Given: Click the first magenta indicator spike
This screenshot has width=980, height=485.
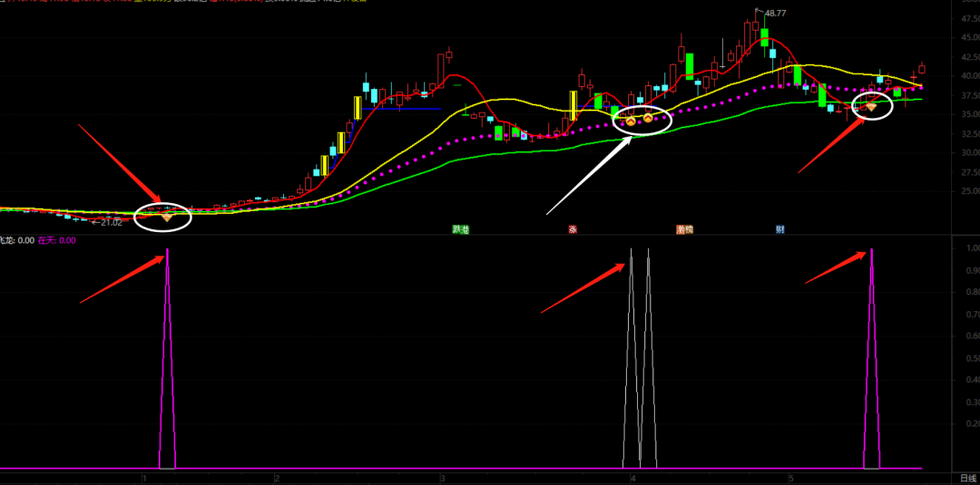Looking at the screenshot, I should pyautogui.click(x=167, y=358).
